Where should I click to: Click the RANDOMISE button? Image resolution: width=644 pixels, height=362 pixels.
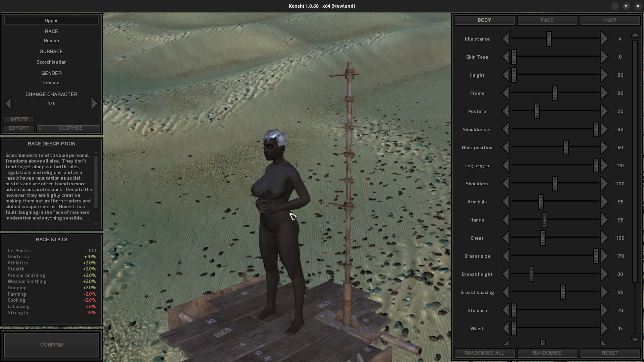(x=547, y=353)
